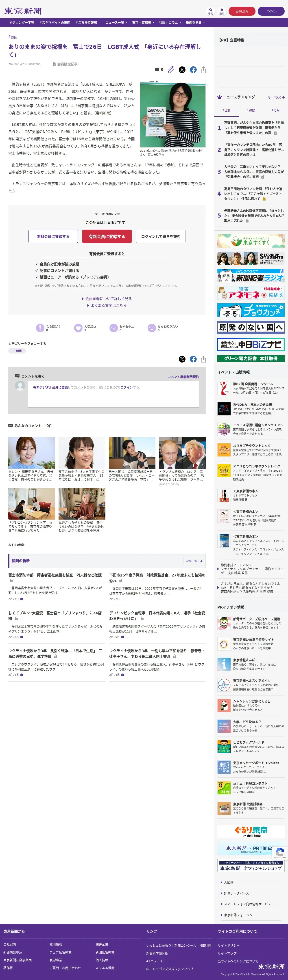Open コメント機能利用規約 link
Image resolution: width=288 pixels, height=980 pixels.
[183, 377]
